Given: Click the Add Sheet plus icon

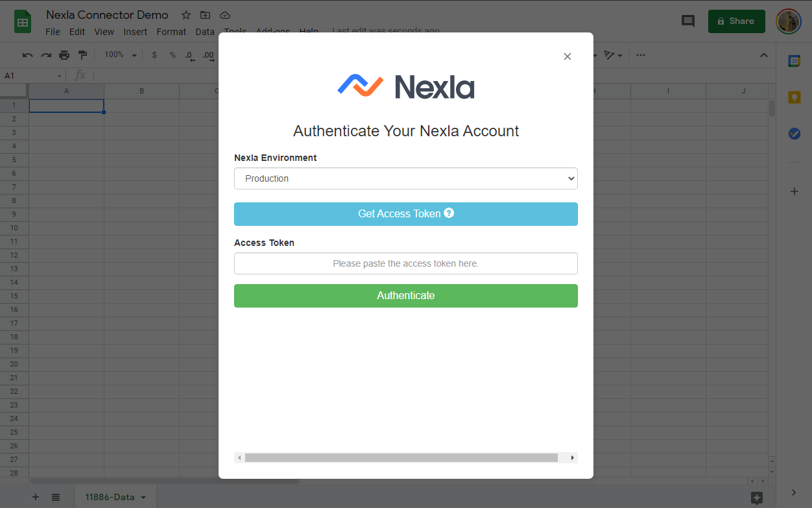Looking at the screenshot, I should coord(36,497).
